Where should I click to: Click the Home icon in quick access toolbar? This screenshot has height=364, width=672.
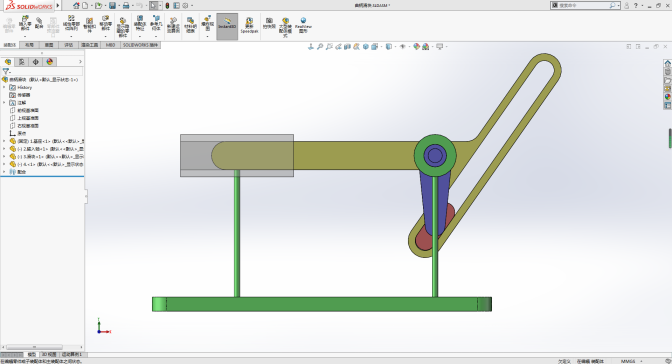click(76, 6)
